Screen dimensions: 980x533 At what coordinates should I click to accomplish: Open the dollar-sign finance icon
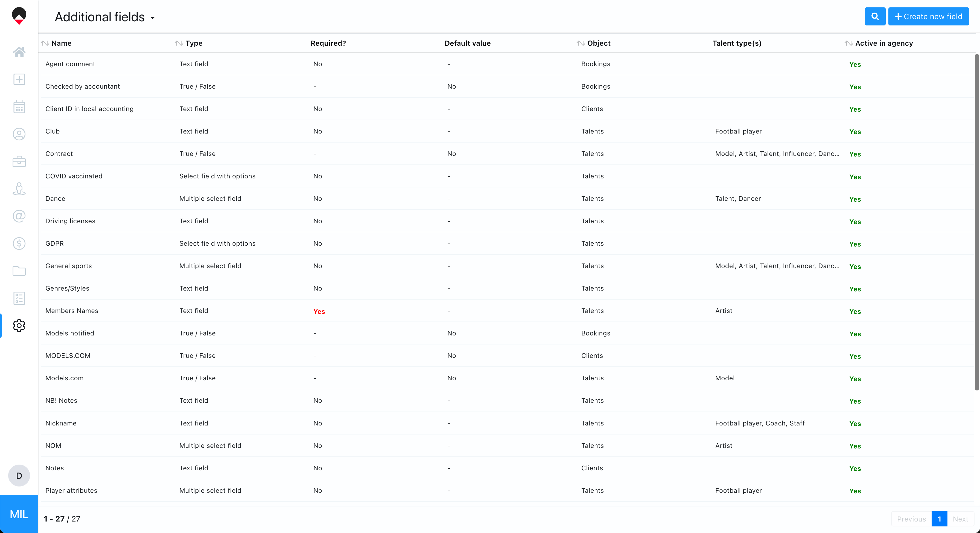(x=19, y=243)
